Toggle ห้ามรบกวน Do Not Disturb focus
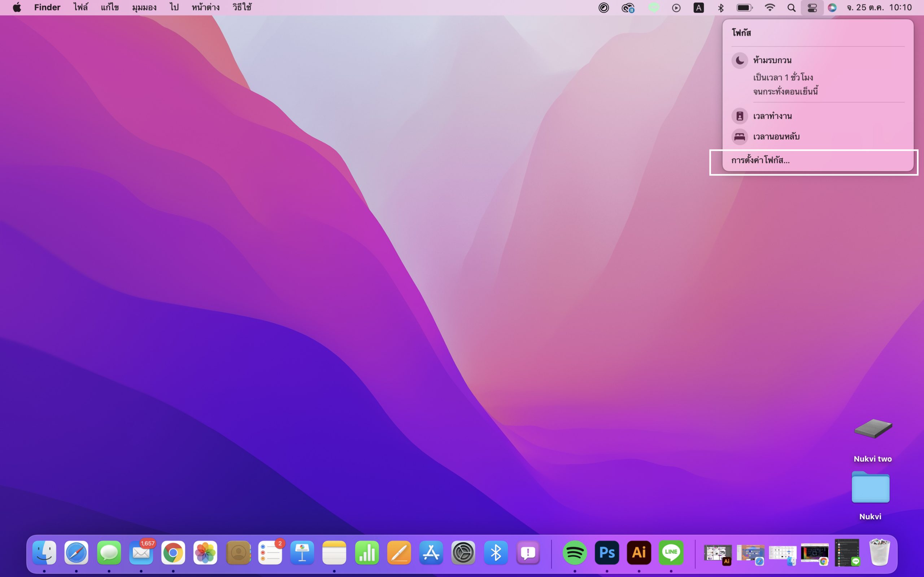Image resolution: width=924 pixels, height=577 pixels. click(x=772, y=60)
